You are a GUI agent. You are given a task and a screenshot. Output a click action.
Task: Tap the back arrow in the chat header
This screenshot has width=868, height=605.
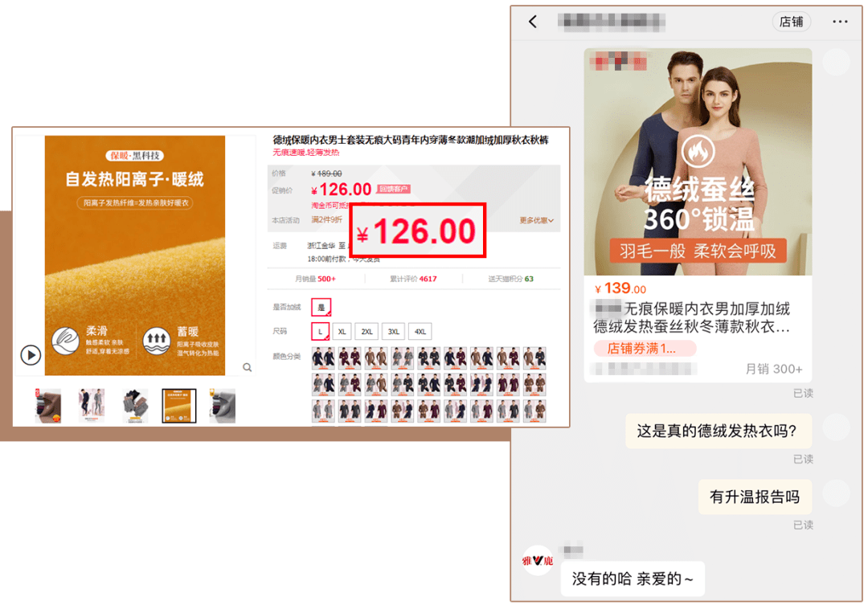(x=533, y=22)
